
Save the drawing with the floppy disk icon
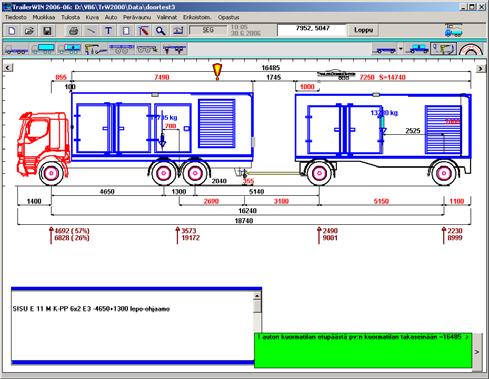click(47, 31)
